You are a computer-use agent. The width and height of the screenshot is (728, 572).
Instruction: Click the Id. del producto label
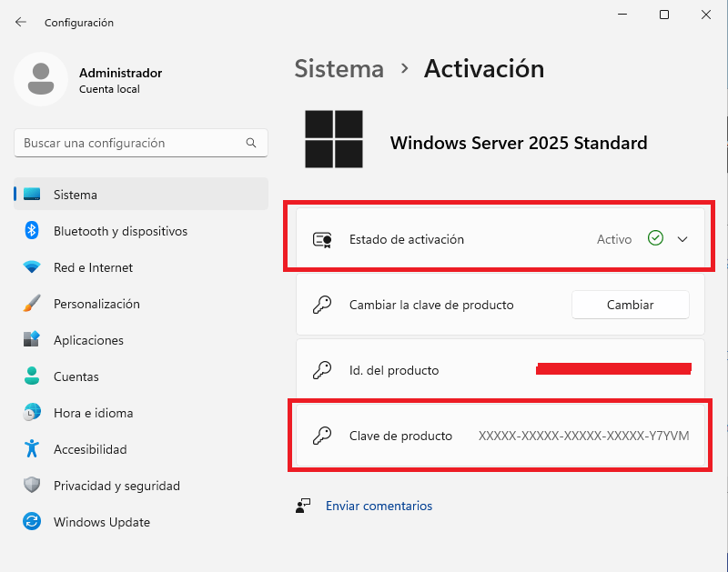(394, 370)
